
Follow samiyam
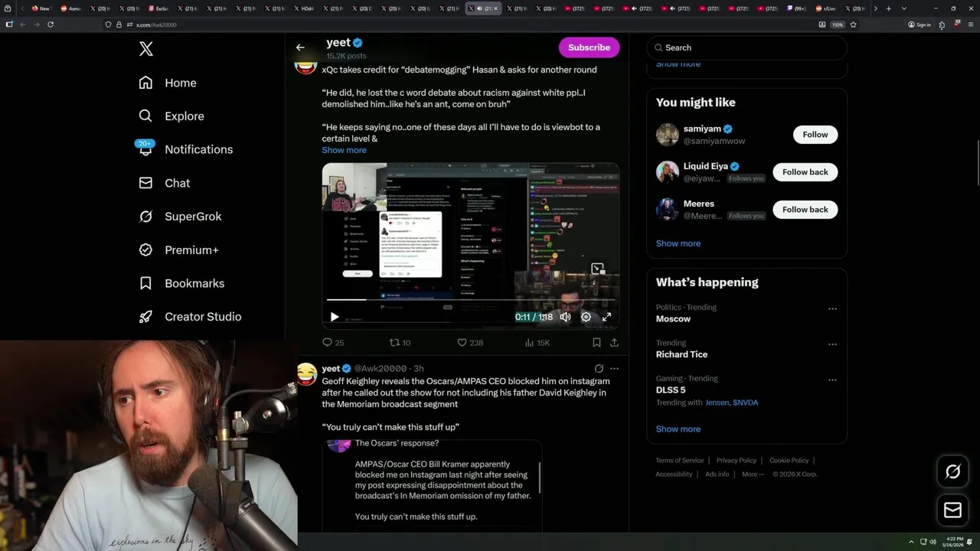[x=815, y=135]
